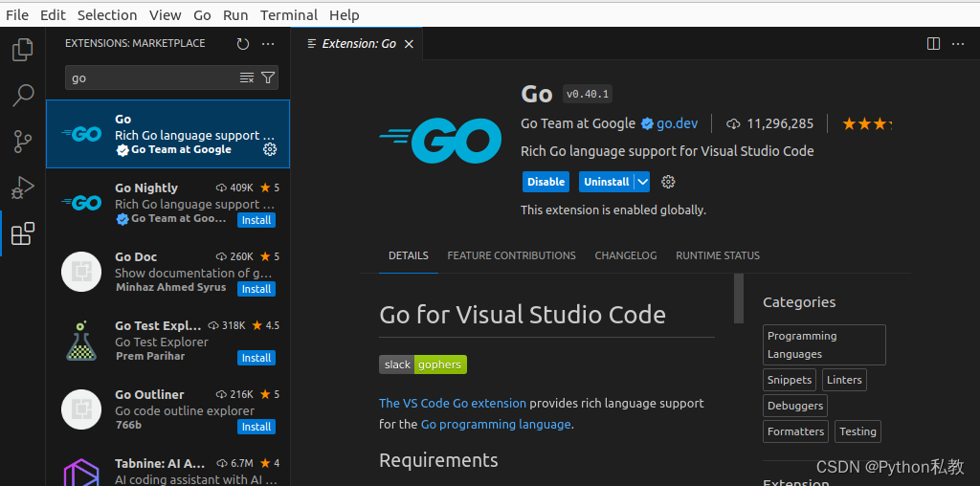Switch to RUNTIME STATUS tab
Screen dimensions: 980x486
tap(718, 255)
